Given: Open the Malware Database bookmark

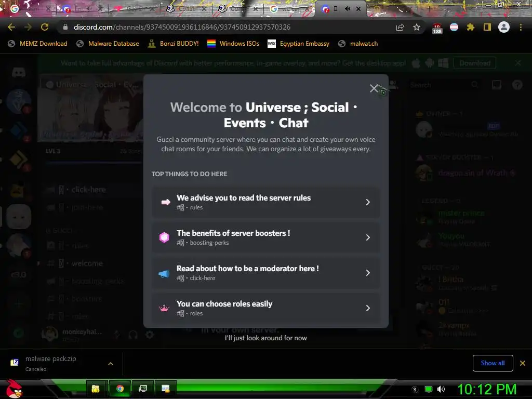Looking at the screenshot, I should 108,44.
